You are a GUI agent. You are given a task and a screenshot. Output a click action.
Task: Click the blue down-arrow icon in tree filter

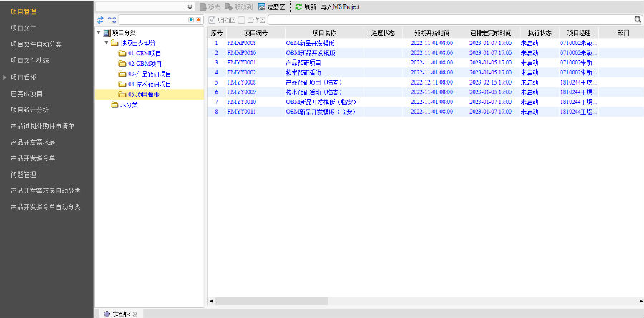tap(190, 20)
